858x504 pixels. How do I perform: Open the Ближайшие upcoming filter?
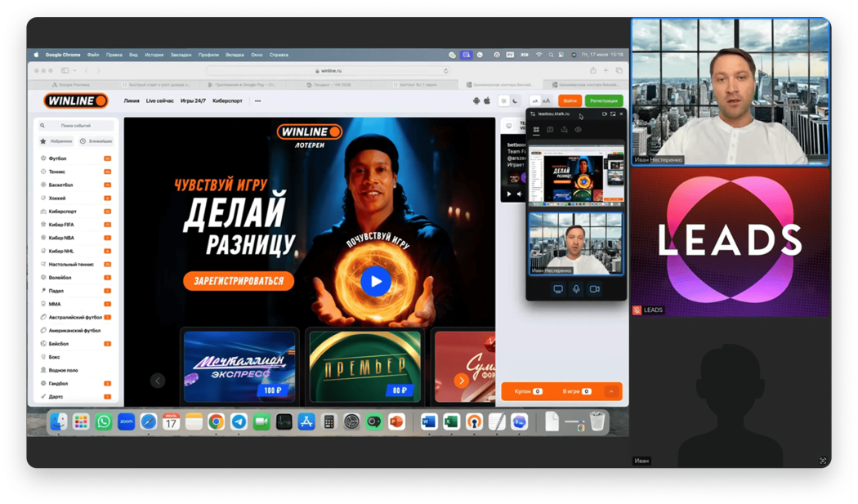coord(96,141)
